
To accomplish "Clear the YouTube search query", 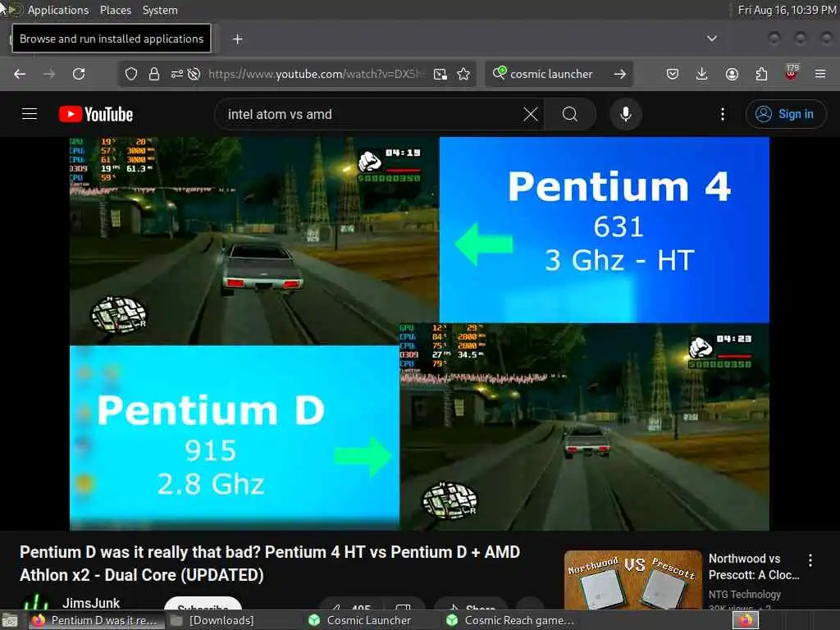I will point(531,114).
